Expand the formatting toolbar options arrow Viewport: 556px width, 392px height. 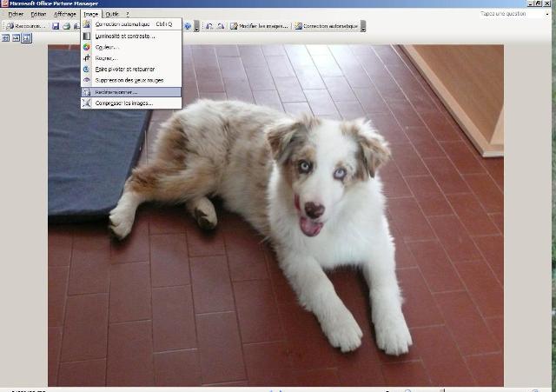[x=365, y=26]
